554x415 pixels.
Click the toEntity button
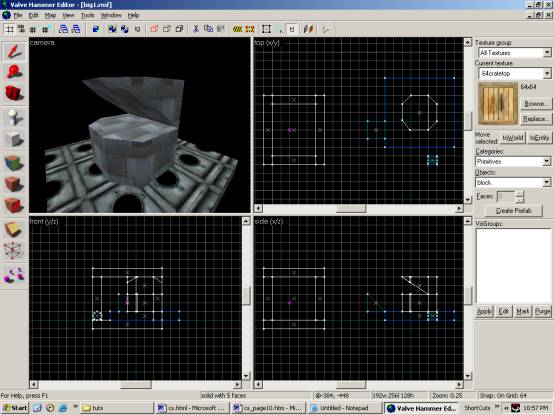click(539, 138)
